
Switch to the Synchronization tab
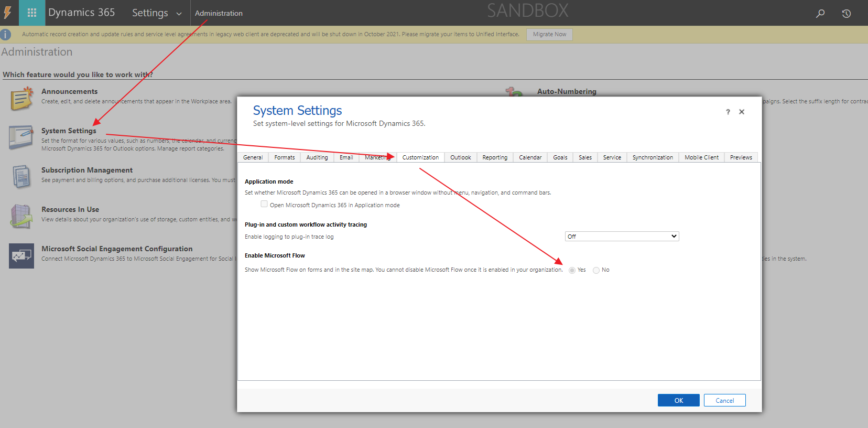tap(653, 157)
